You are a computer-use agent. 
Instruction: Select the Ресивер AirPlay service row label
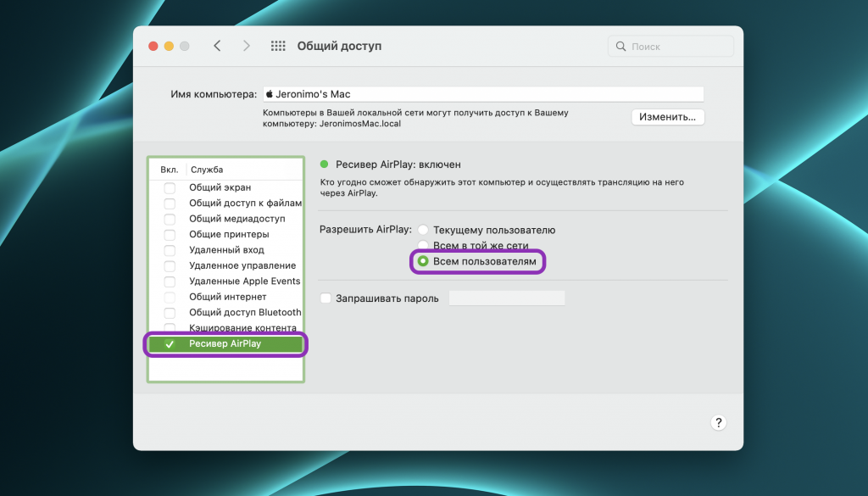(x=225, y=343)
